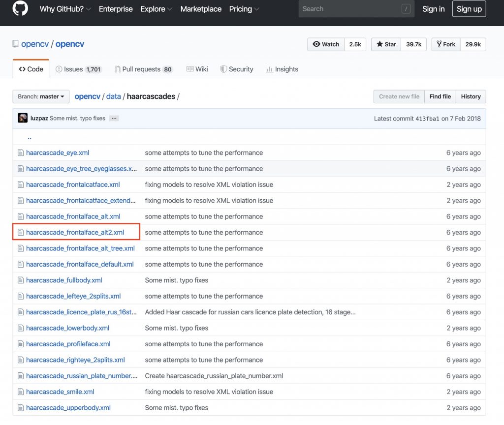
Task: Open the opencv owner link in title
Action: click(35, 44)
